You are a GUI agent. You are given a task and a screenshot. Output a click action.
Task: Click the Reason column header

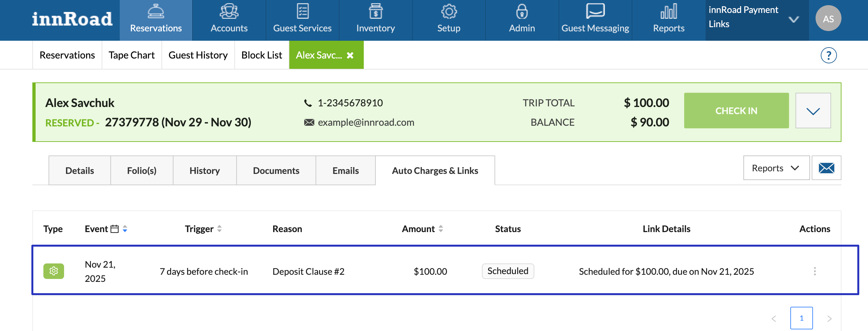[287, 229]
